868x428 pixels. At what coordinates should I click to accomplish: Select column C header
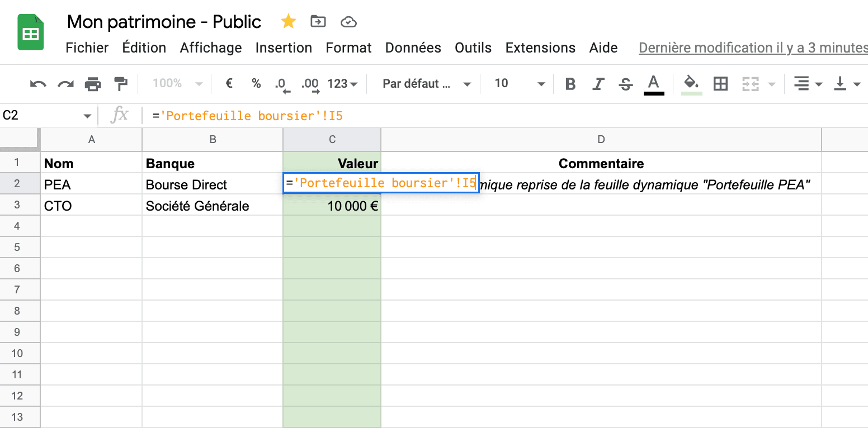pos(332,140)
